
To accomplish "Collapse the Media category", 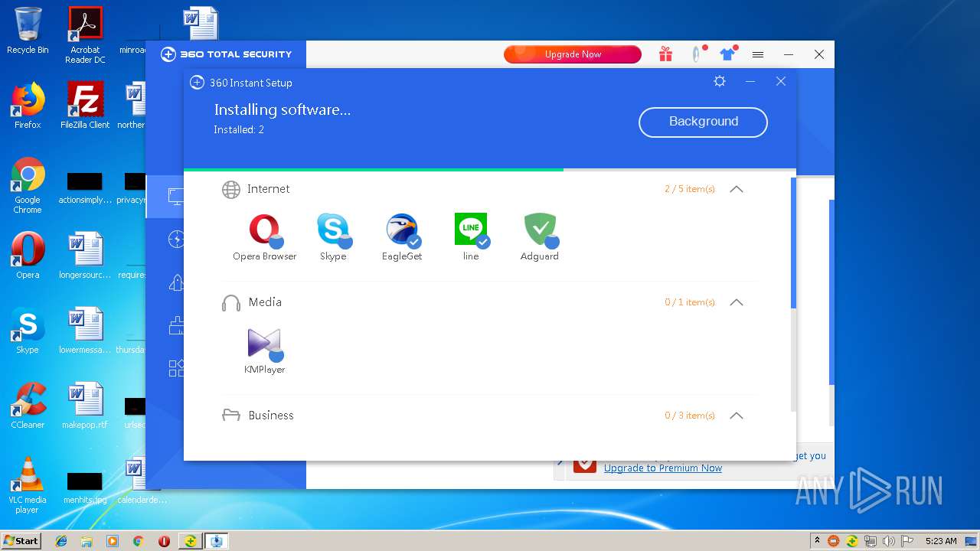I will point(737,302).
